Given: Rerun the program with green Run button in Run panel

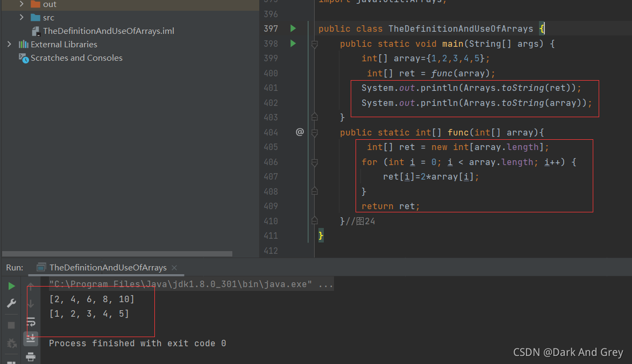Looking at the screenshot, I should 11,286.
